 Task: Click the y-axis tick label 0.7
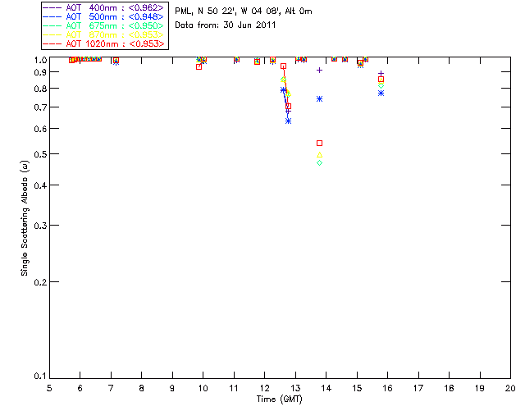pyautogui.click(x=40, y=107)
